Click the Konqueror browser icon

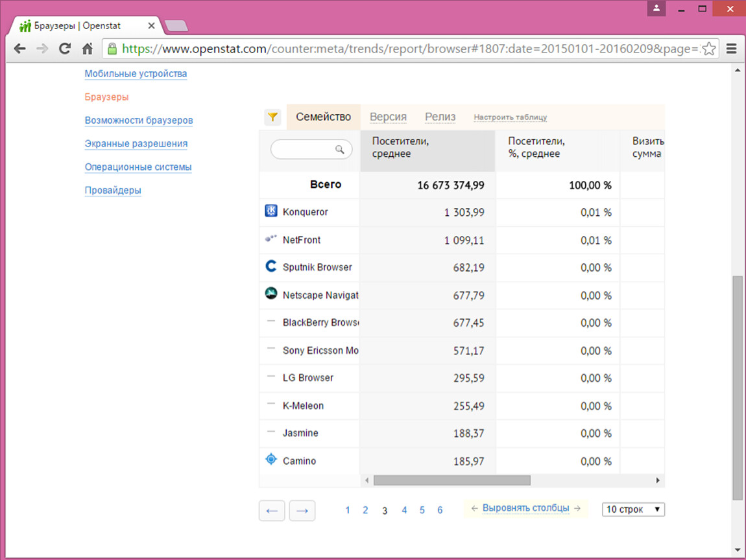(x=271, y=211)
